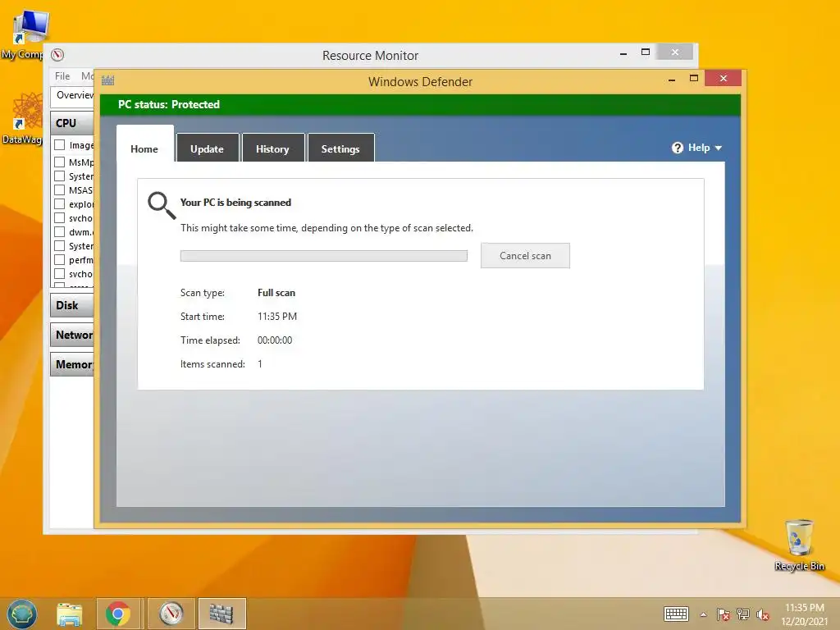Click the Resource Monitor title bar icon
This screenshot has height=630, width=840.
[57, 55]
